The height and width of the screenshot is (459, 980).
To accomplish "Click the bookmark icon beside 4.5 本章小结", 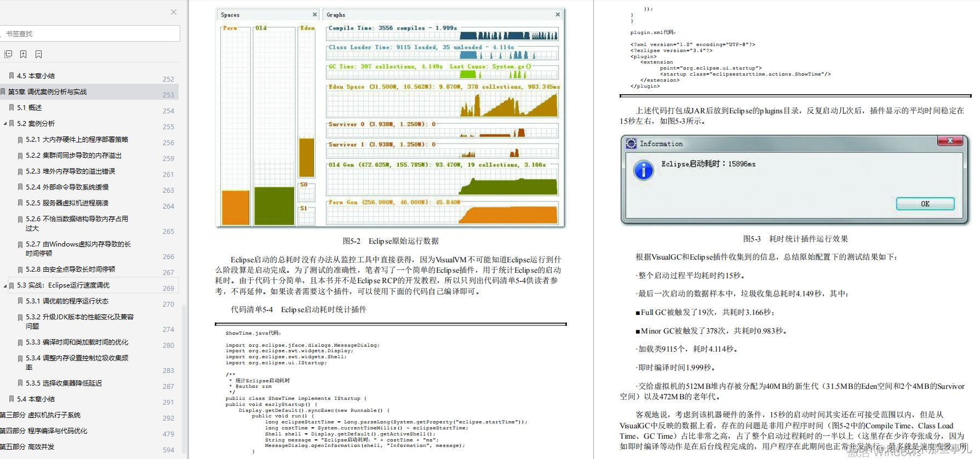I will (x=12, y=76).
